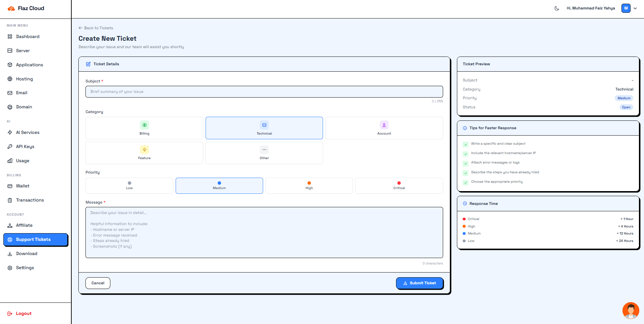Follow the Back to Tickets link
Image resolution: width=644 pixels, height=324 pixels.
point(96,28)
